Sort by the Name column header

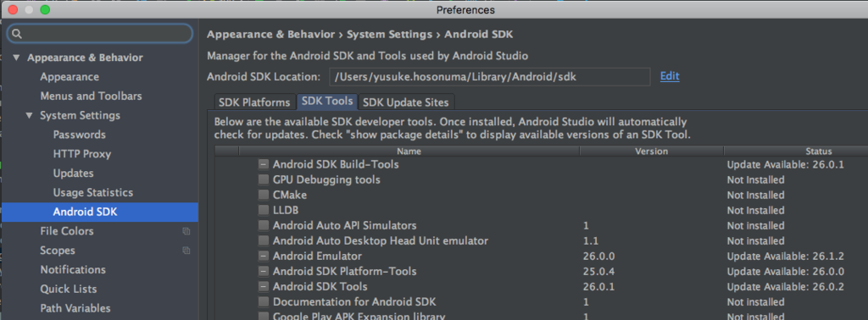click(x=409, y=152)
